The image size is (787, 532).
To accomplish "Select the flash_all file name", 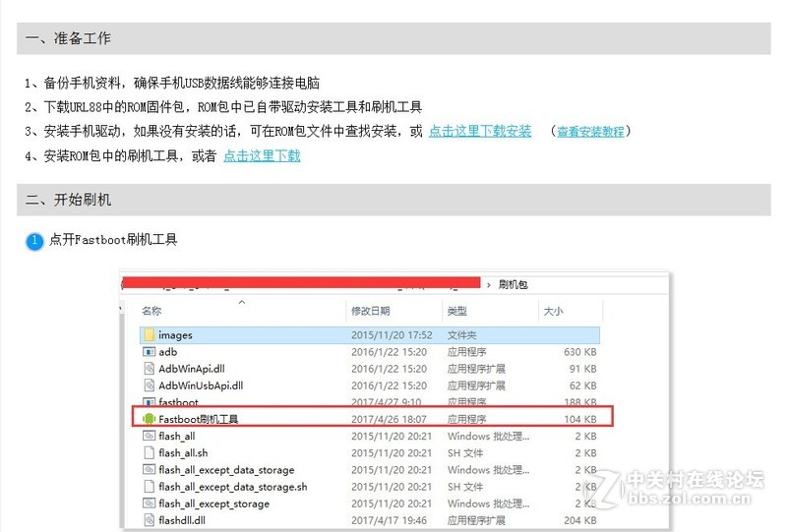I will [x=177, y=437].
